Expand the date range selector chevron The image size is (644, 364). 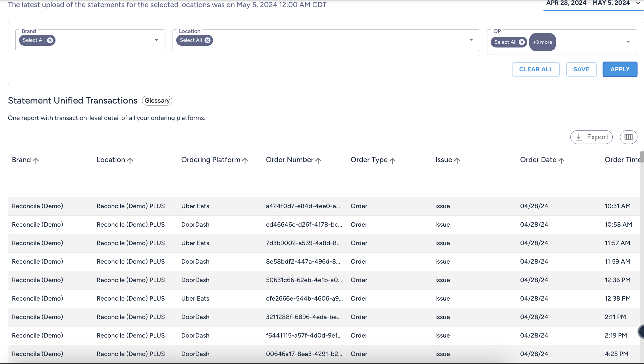pos(638,3)
